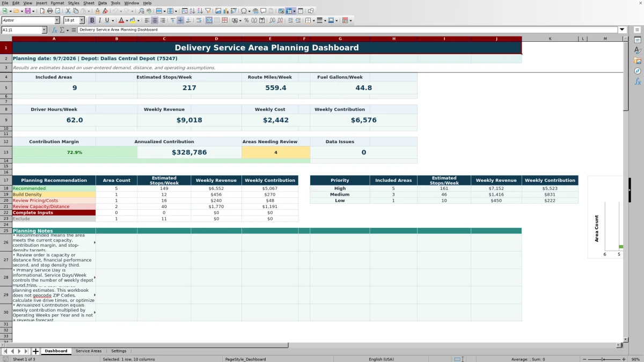
Task: Add new sheet plus icon
Action: tap(36, 351)
